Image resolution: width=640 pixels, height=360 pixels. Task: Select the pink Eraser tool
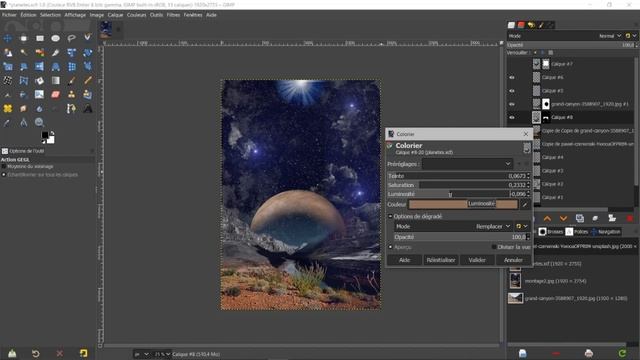pos(56,95)
